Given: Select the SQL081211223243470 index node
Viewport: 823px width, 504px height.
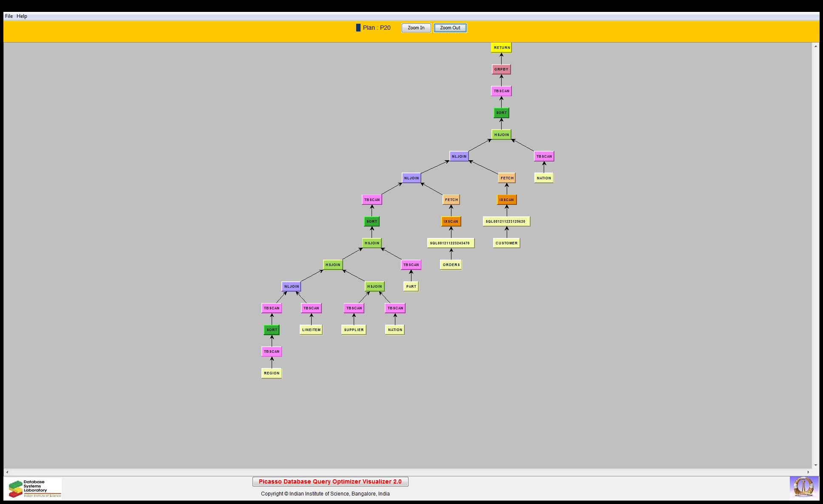Looking at the screenshot, I should coord(450,243).
